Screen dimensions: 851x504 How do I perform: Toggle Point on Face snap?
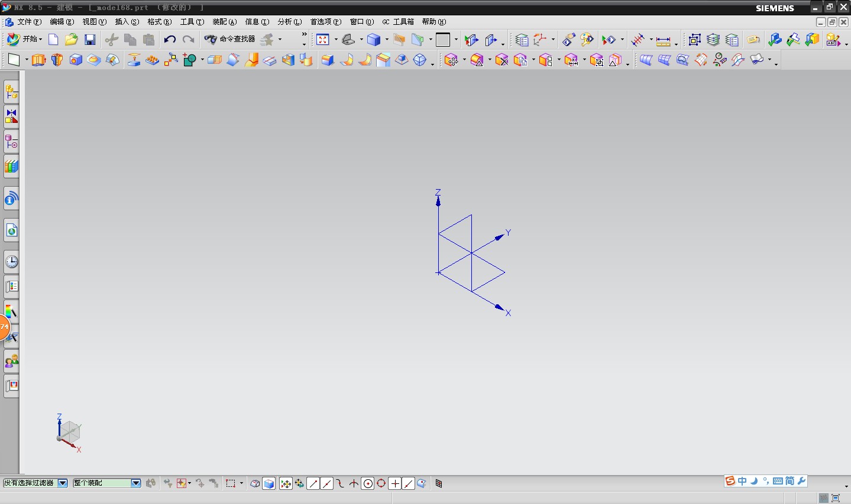coord(422,483)
